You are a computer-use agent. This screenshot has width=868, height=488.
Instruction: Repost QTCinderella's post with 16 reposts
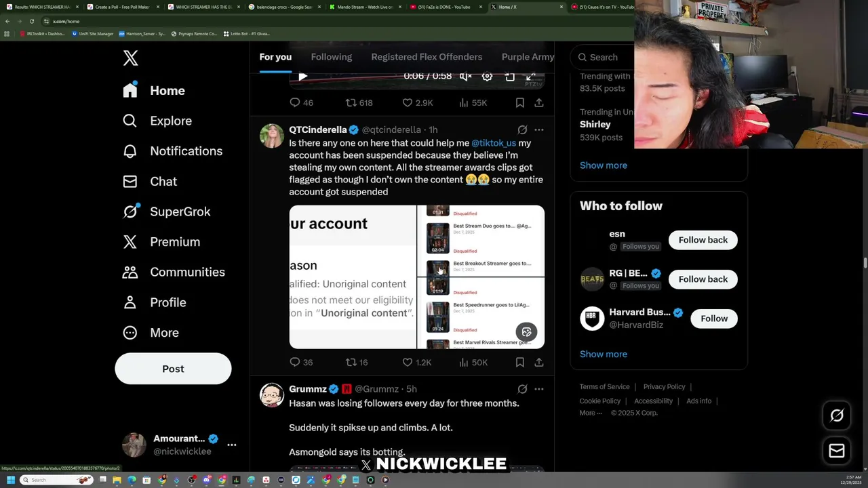pyautogui.click(x=357, y=363)
